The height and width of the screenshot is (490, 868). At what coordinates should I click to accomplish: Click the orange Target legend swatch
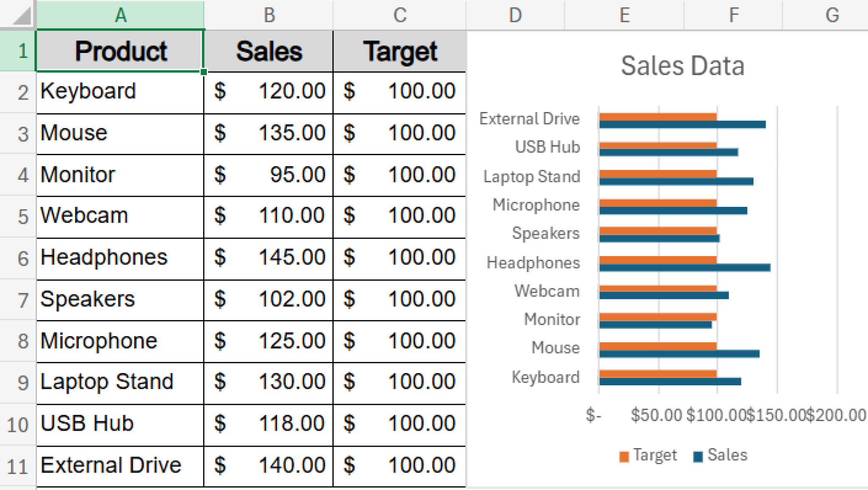click(x=625, y=455)
